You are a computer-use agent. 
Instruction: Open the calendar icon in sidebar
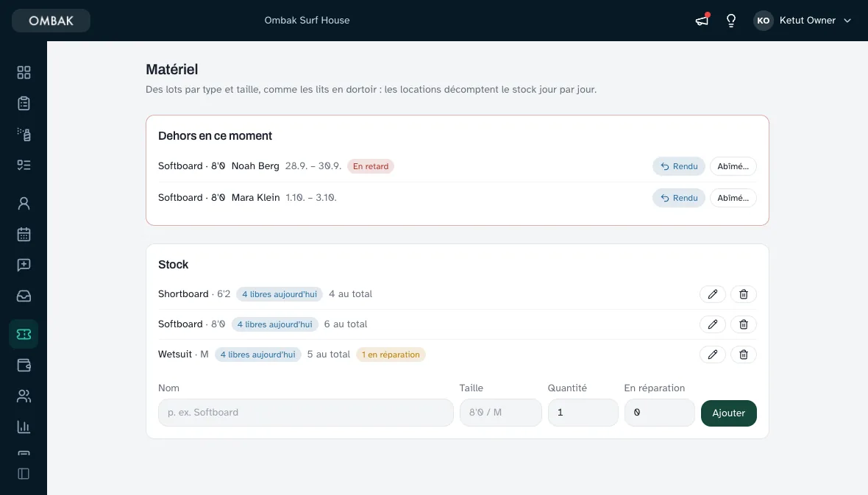[x=24, y=235]
